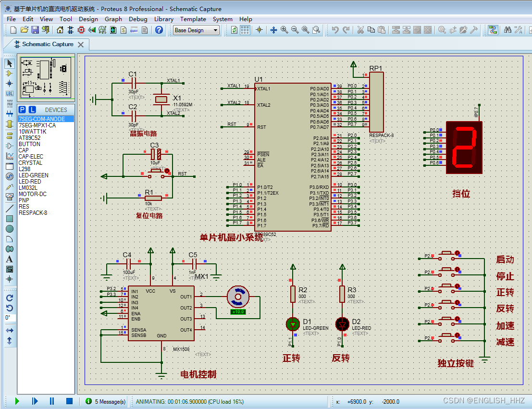The image size is (532, 409).
Task: Zoom in with magnifier plus icon
Action: click(285, 30)
